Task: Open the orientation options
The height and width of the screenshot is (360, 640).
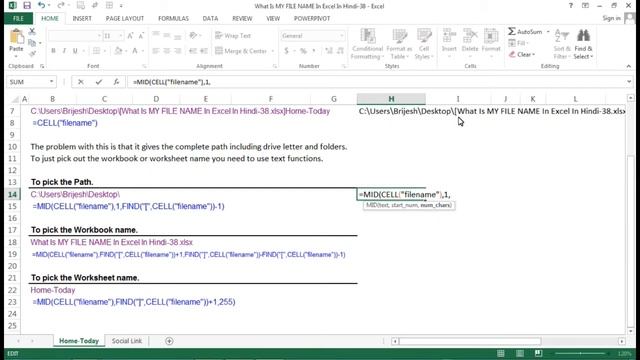Action: (x=195, y=36)
